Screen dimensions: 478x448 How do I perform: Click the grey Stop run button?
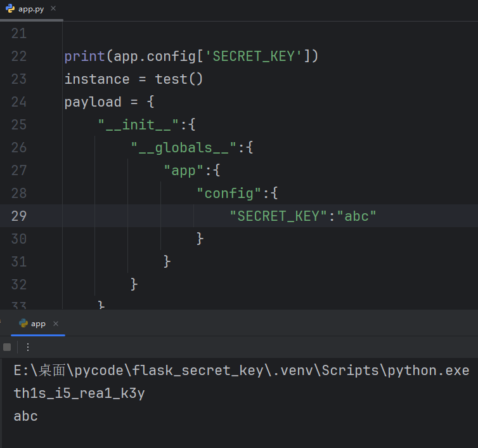coord(7,347)
